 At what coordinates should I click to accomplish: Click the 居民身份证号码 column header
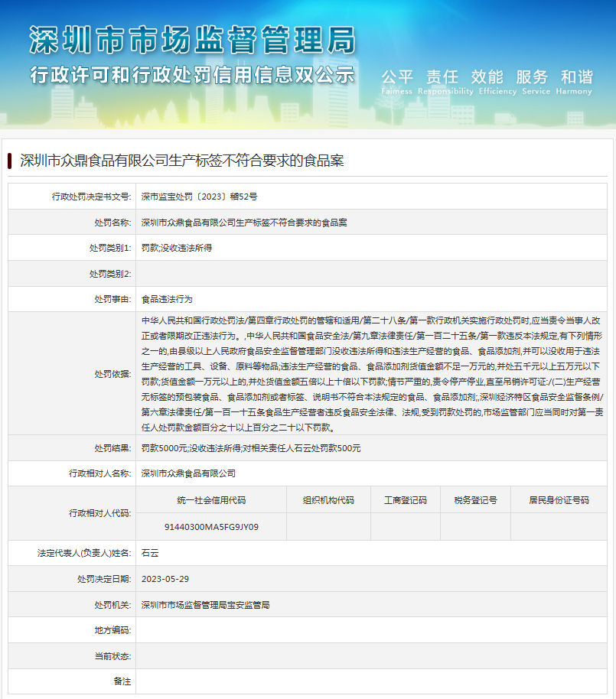click(559, 500)
